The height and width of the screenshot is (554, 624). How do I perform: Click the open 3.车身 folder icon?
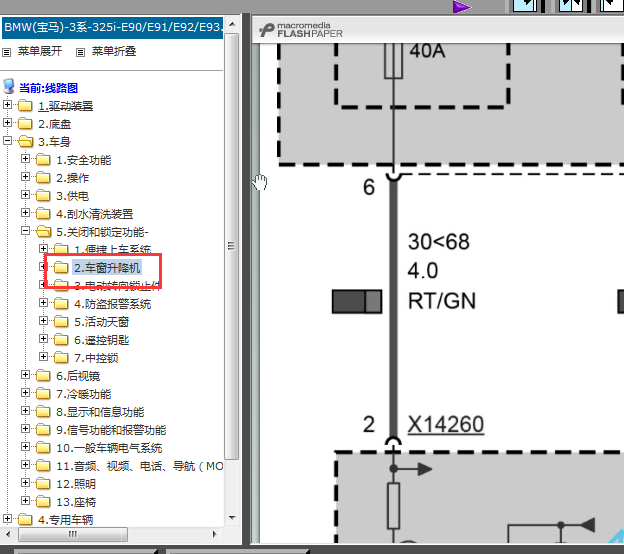pos(25,141)
